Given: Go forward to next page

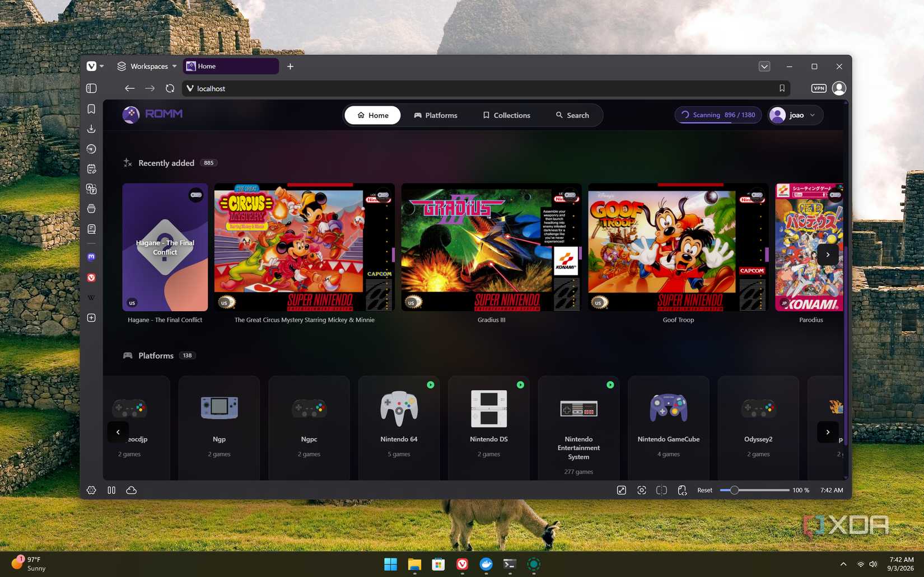Looking at the screenshot, I should 150,88.
